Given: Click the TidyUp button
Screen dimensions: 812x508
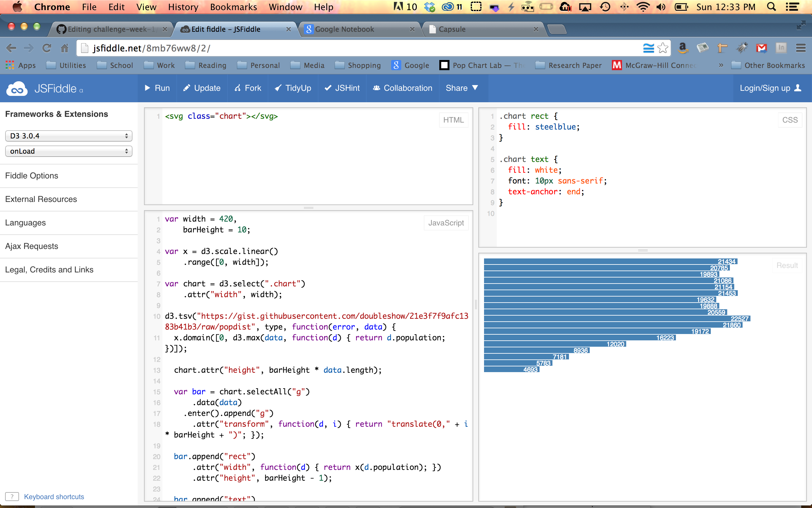Looking at the screenshot, I should [x=292, y=88].
